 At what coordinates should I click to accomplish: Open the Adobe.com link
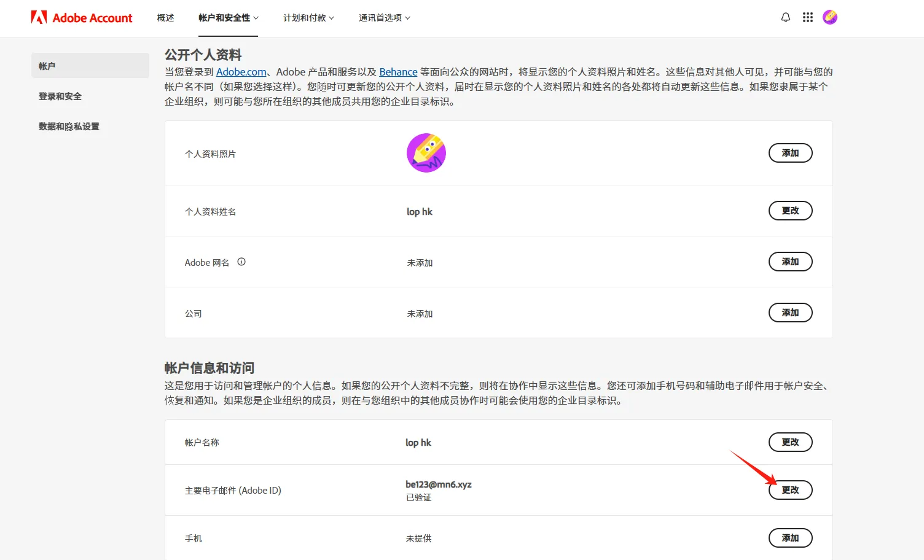pos(241,72)
